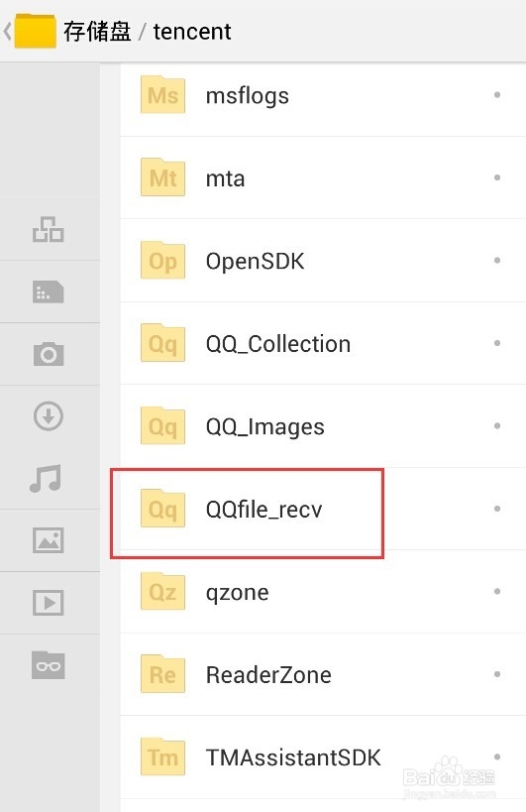Viewport: 526px width, 812px height.
Task: Open the QQfile_recv folder
Action: pyautogui.click(x=323, y=509)
